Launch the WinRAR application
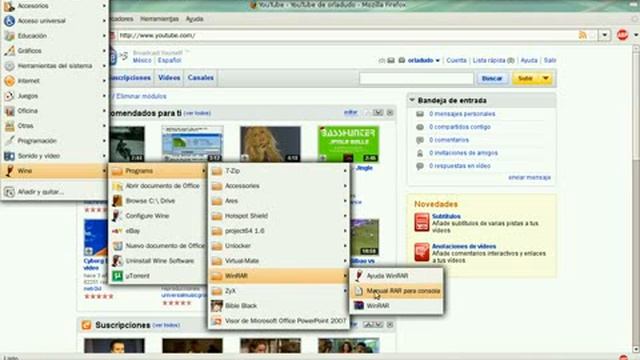Viewport: 640px width, 360px height. pyautogui.click(x=396, y=306)
